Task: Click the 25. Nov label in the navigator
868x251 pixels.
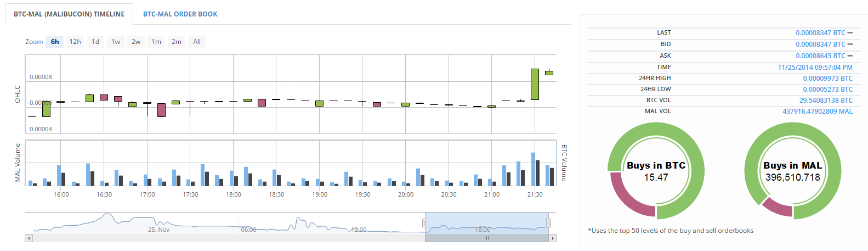Action: pyautogui.click(x=158, y=230)
